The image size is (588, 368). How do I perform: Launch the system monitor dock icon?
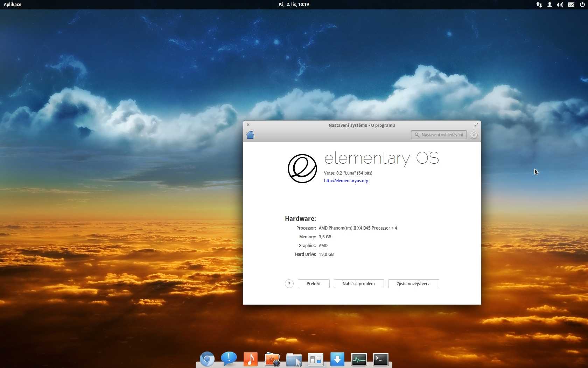tap(359, 360)
